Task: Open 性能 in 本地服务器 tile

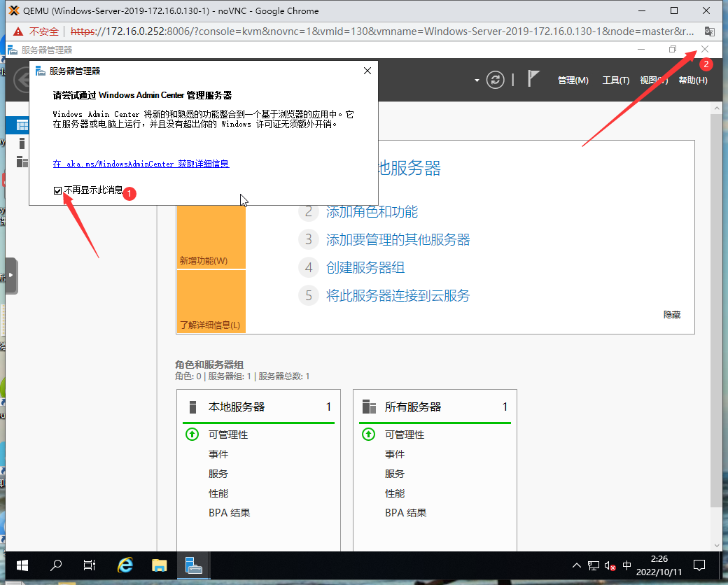Action: (x=218, y=493)
